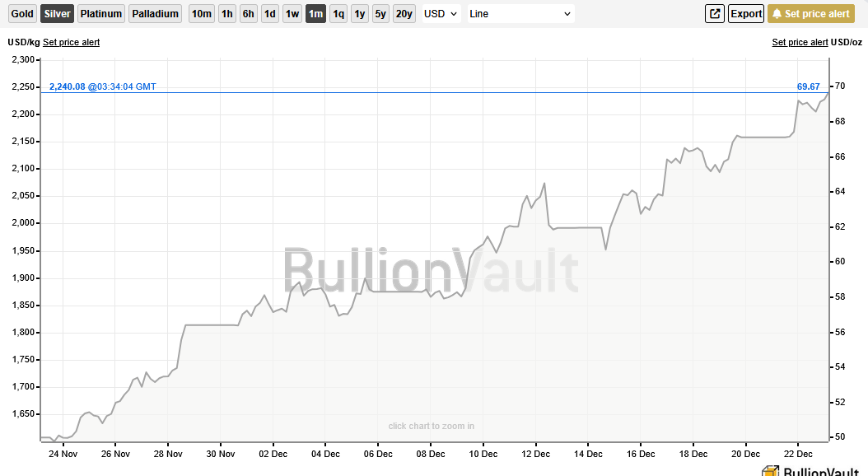Switch to Platinum prices
This screenshot has height=476, width=868.
pyautogui.click(x=101, y=14)
